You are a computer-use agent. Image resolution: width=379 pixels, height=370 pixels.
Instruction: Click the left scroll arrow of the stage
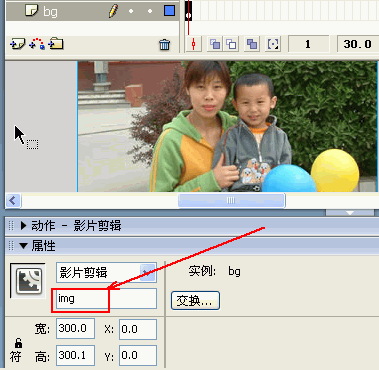click(x=13, y=201)
